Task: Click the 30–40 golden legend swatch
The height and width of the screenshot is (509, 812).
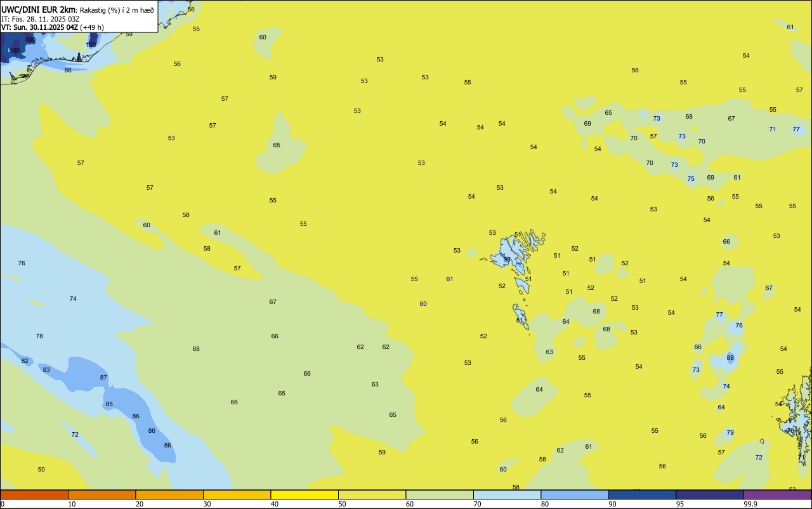Action: [237, 494]
